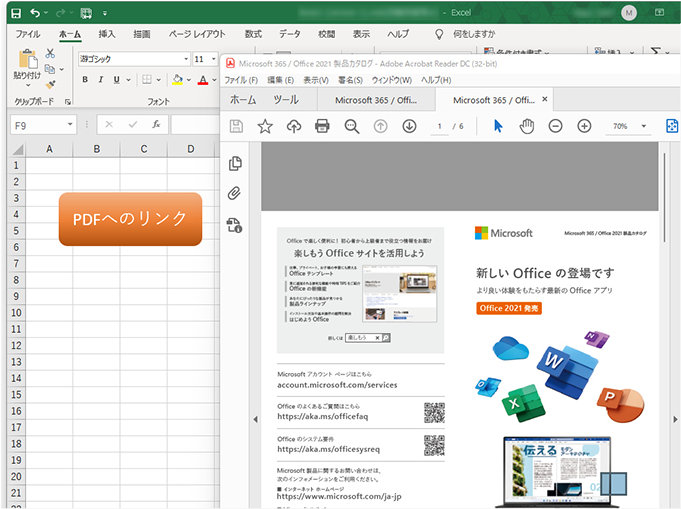This screenshot has width=681, height=509.
Task: Select row 9 header in Excel
Action: (x=17, y=296)
